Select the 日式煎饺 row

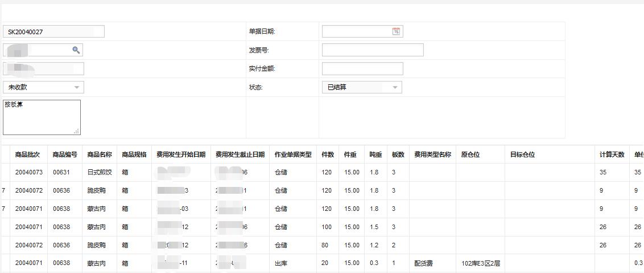click(100, 173)
